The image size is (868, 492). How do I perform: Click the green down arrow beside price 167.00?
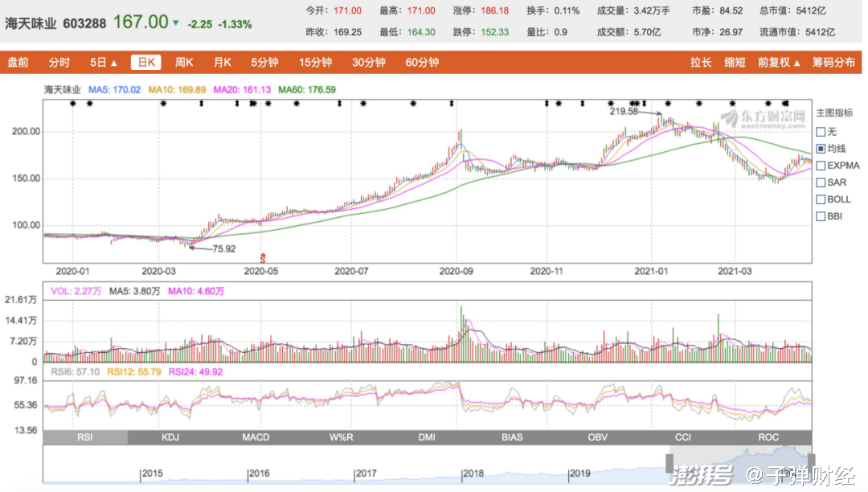(176, 23)
